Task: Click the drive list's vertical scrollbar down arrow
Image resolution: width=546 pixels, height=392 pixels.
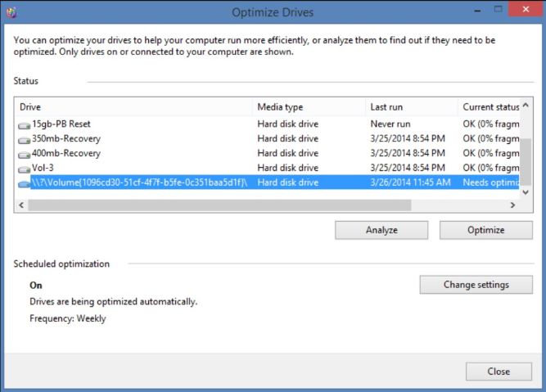Action: 525,190
